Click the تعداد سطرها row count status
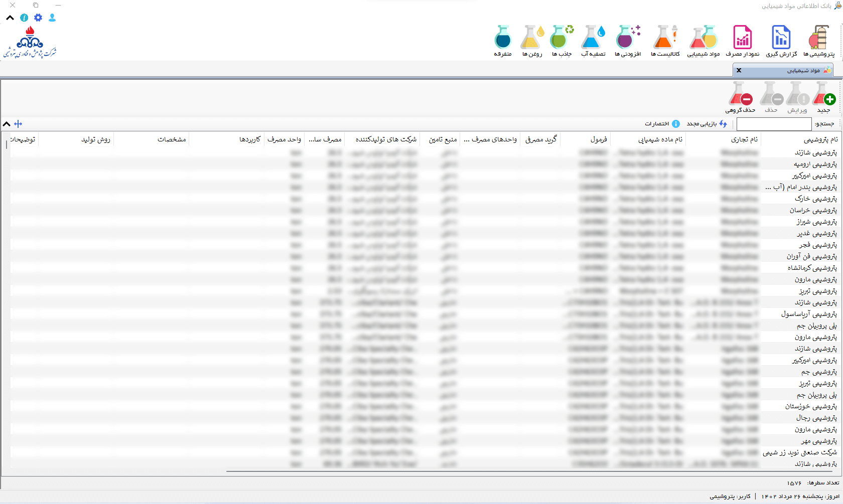 (x=813, y=483)
